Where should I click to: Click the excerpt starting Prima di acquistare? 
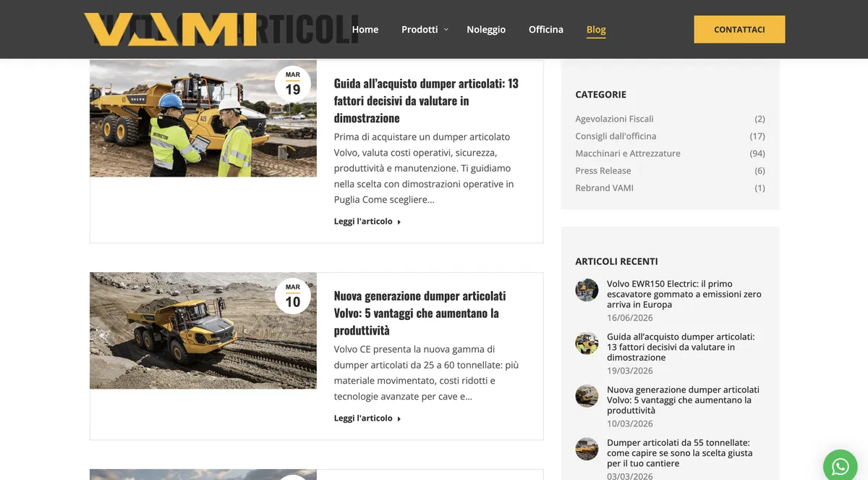pyautogui.click(x=424, y=168)
